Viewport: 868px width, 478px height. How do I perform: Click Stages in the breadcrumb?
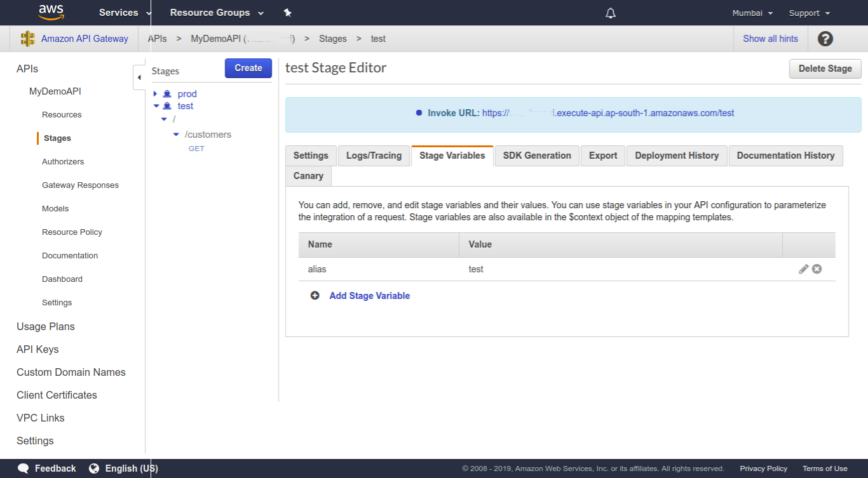click(x=333, y=39)
